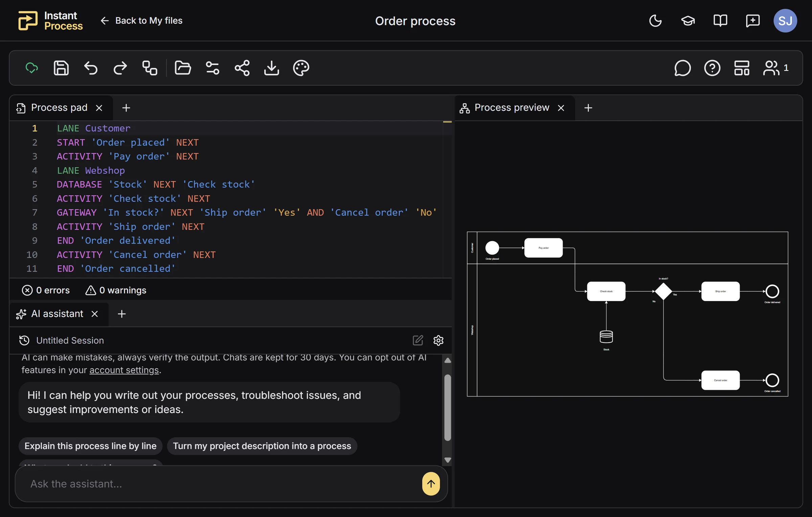Choose 'Explain this process line by line'
812x517 pixels.
(x=90, y=446)
